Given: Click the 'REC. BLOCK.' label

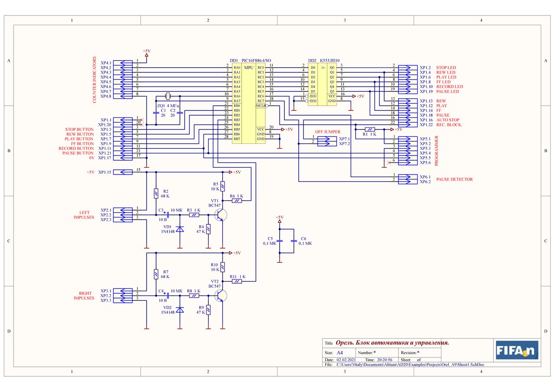Looking at the screenshot, I should click(x=449, y=125).
